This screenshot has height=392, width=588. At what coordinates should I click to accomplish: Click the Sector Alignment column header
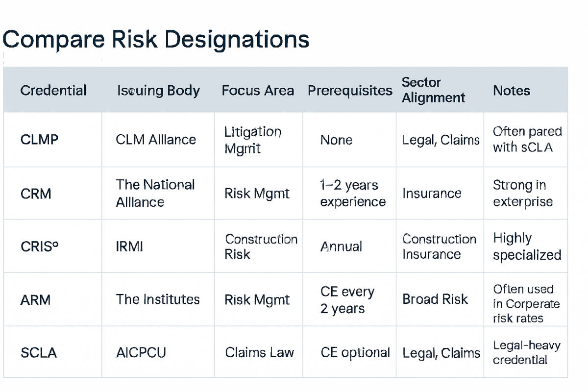[433, 90]
